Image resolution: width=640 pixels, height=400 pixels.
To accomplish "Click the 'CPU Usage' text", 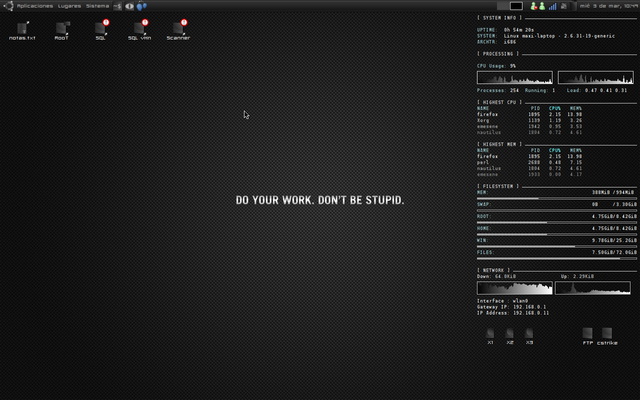I will click(491, 66).
